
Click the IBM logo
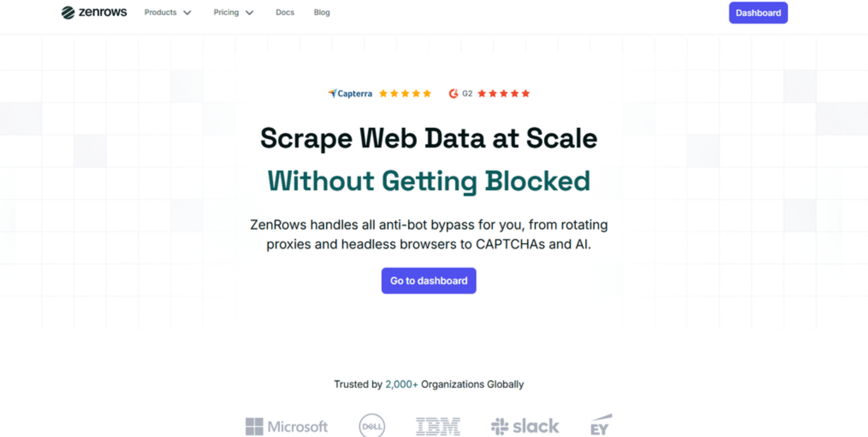click(438, 426)
